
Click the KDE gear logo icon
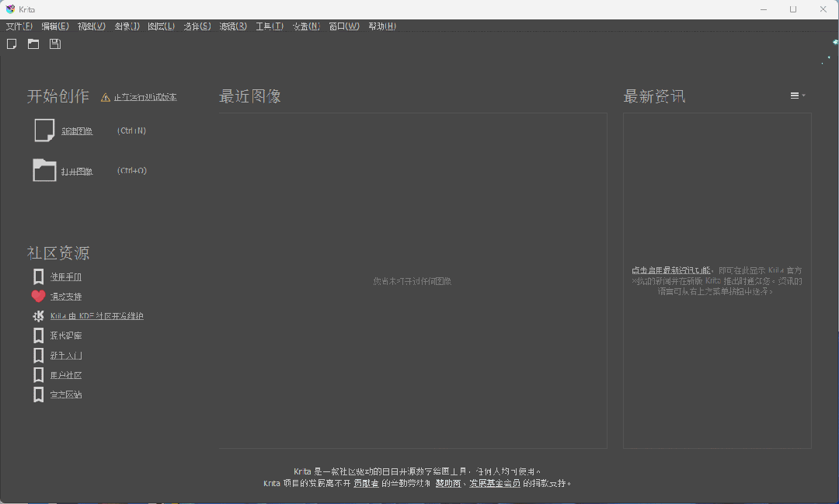pyautogui.click(x=39, y=315)
